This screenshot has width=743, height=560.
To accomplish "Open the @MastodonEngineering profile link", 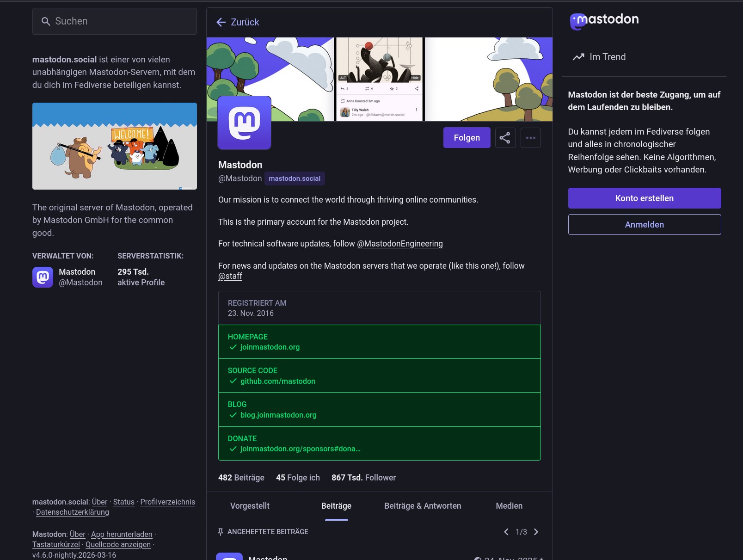I will tap(399, 244).
